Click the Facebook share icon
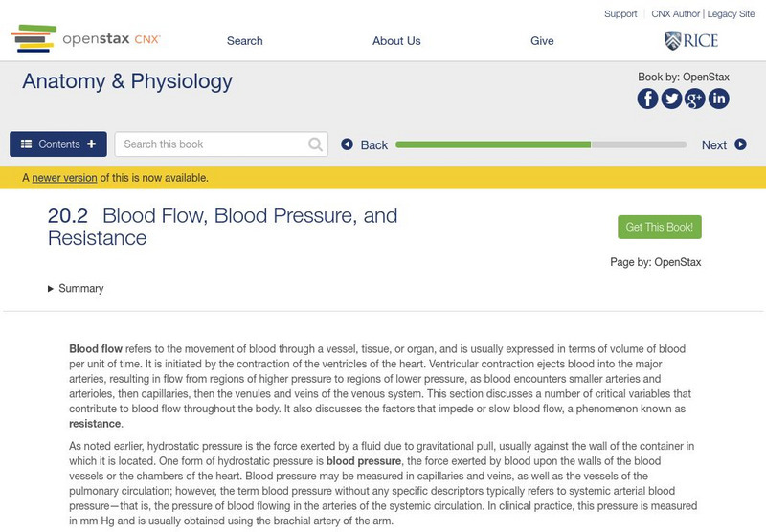The height and width of the screenshot is (532, 766). click(x=648, y=99)
